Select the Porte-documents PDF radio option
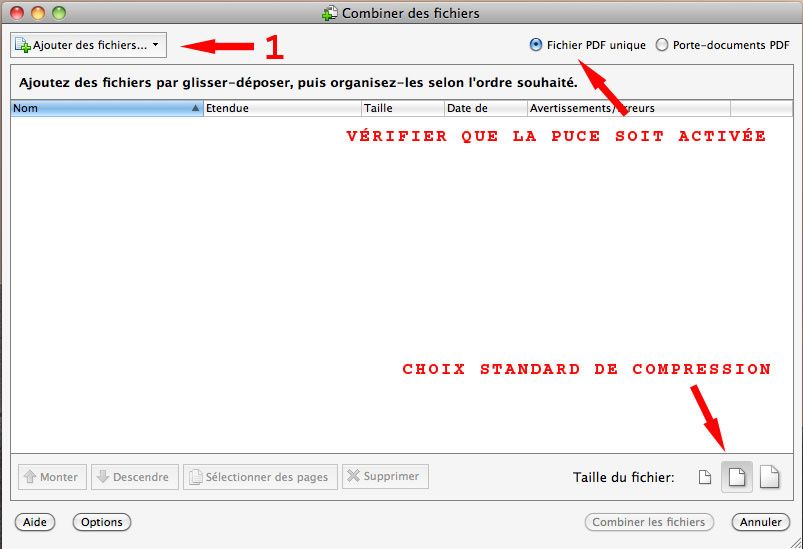Image resolution: width=803 pixels, height=549 pixels. (x=661, y=45)
